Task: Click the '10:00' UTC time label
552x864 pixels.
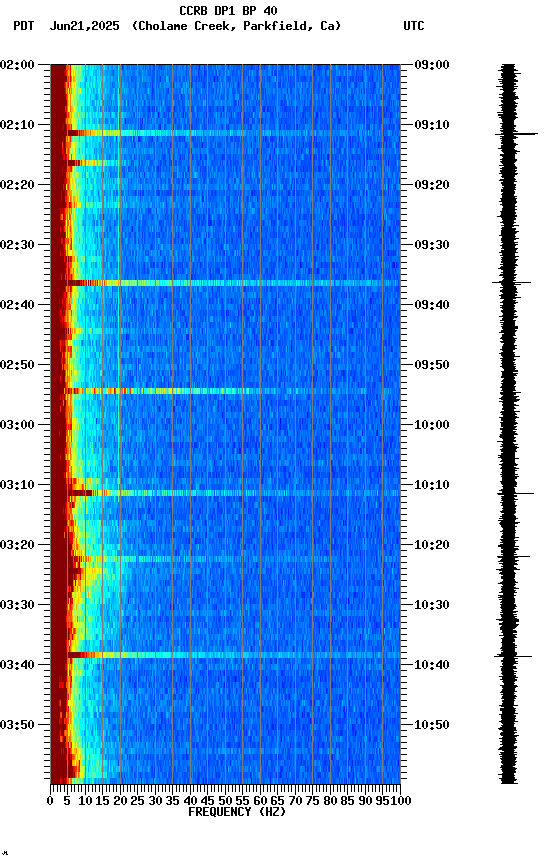Action: tap(432, 425)
